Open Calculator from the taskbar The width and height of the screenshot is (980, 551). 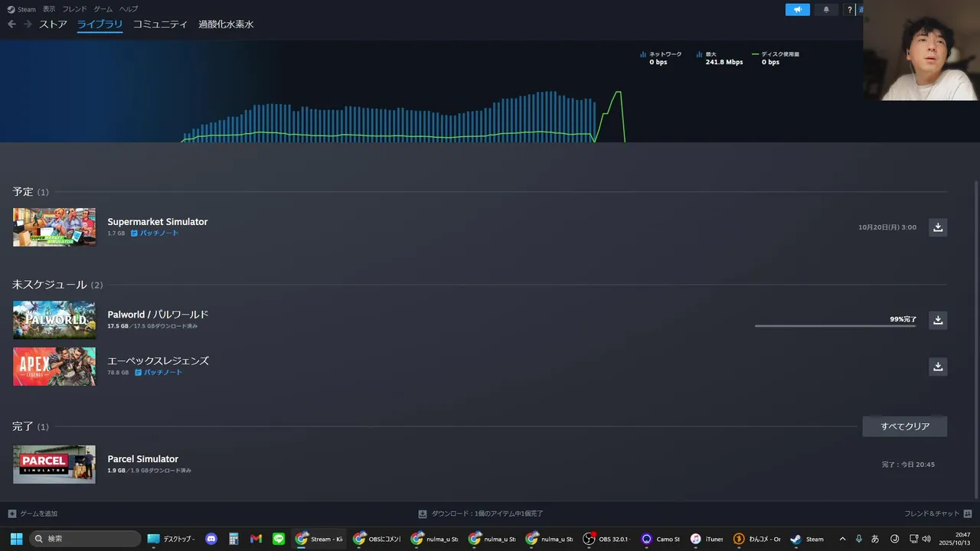click(x=234, y=539)
